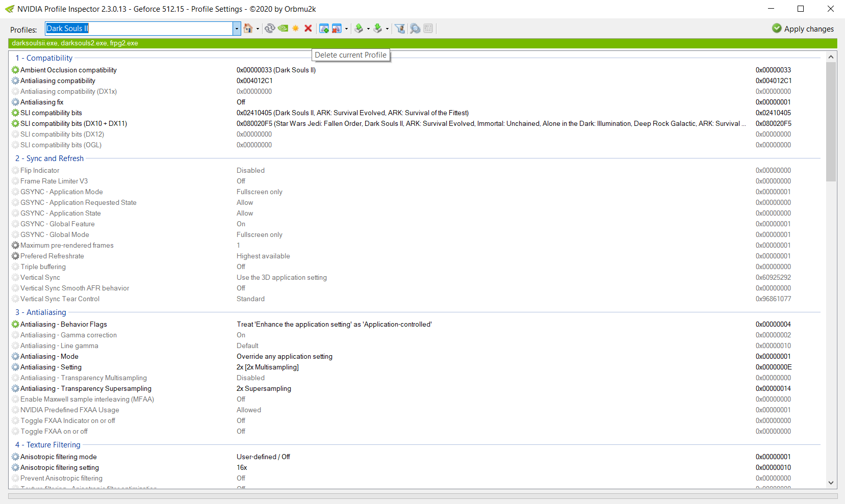Click the hex value '0x60925292' in Vertical Sync row
This screenshot has width=845, height=504.
click(773, 277)
